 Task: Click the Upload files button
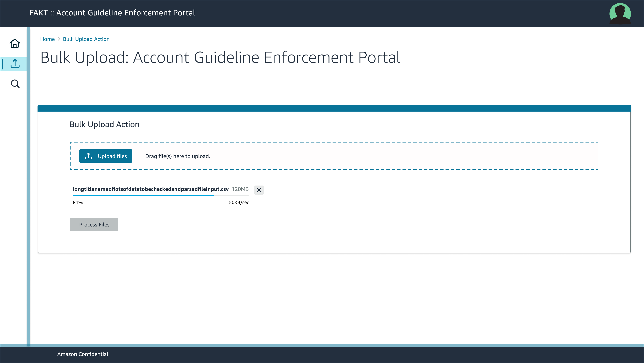(106, 156)
